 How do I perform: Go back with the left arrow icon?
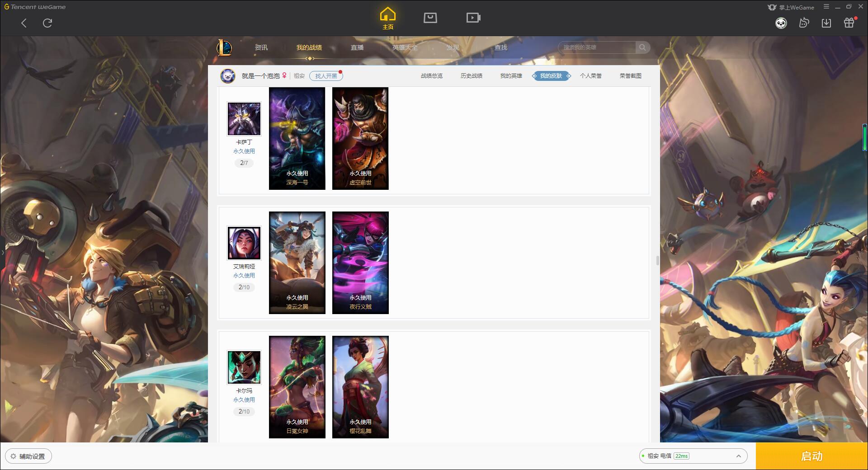(24, 23)
